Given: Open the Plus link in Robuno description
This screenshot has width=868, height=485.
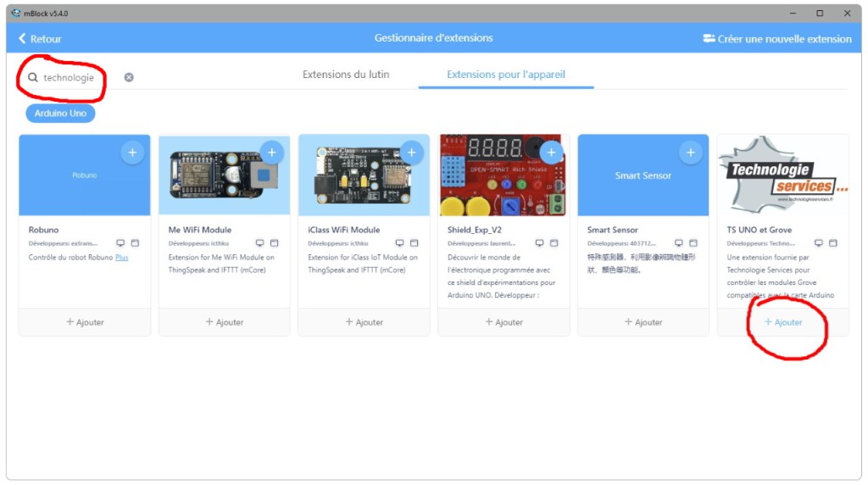Looking at the screenshot, I should (x=121, y=257).
